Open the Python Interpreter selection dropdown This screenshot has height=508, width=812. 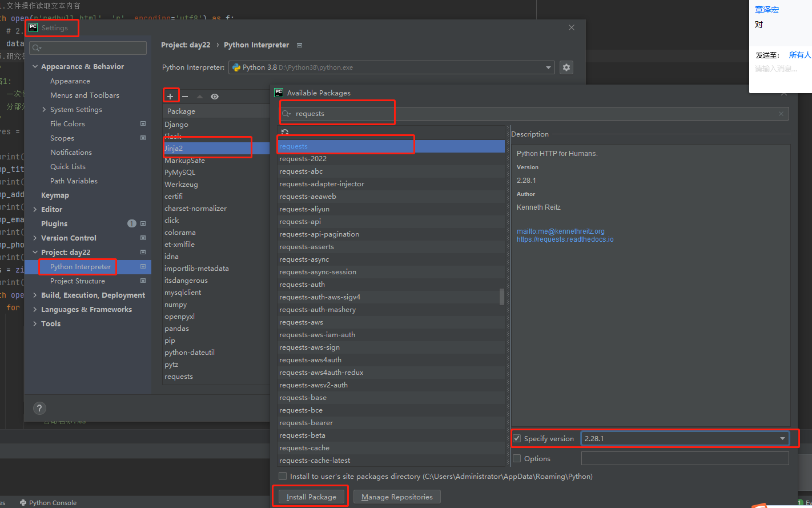tap(549, 67)
